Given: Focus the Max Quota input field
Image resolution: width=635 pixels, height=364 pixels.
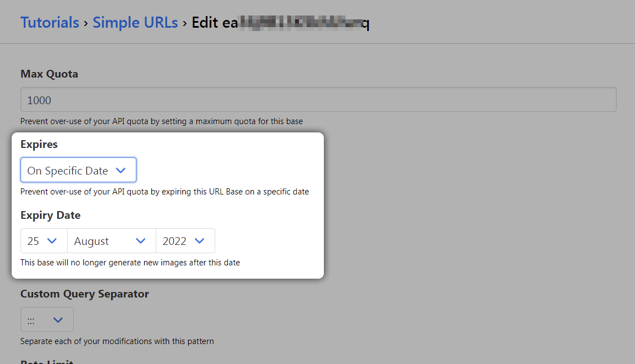Looking at the screenshot, I should 318,100.
